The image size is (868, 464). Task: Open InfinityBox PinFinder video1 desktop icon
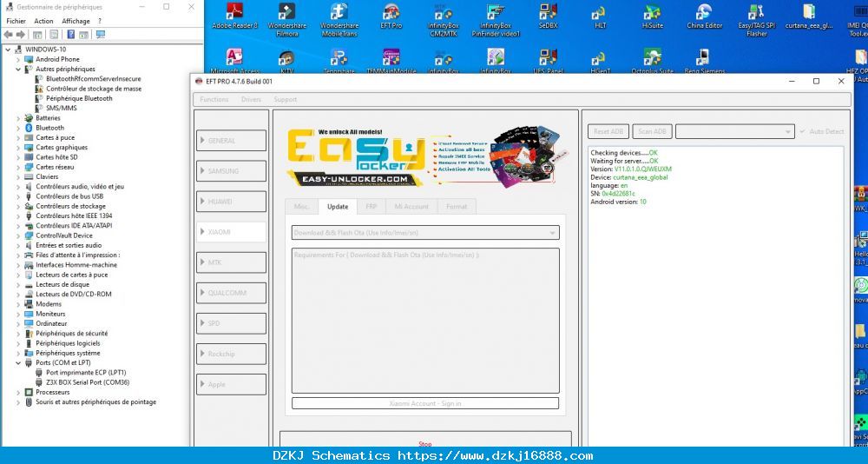point(496,20)
